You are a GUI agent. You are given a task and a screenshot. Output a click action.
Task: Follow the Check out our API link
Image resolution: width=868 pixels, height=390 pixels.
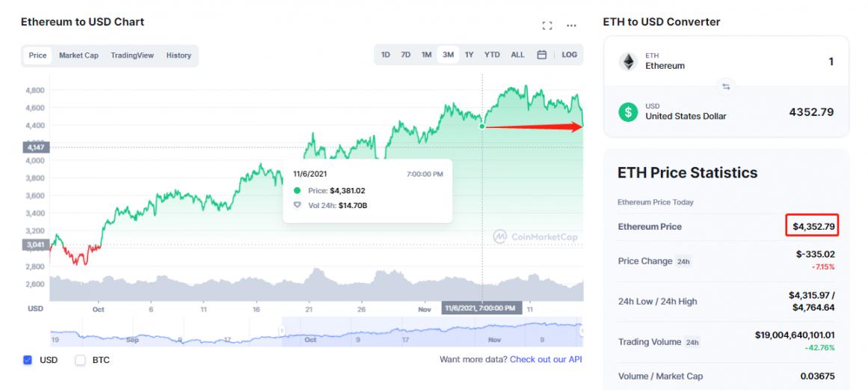click(546, 359)
